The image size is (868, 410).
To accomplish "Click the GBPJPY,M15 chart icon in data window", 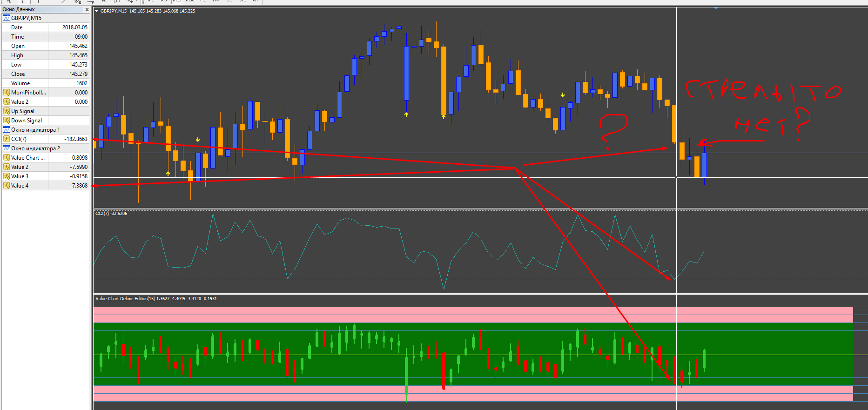I will point(7,18).
